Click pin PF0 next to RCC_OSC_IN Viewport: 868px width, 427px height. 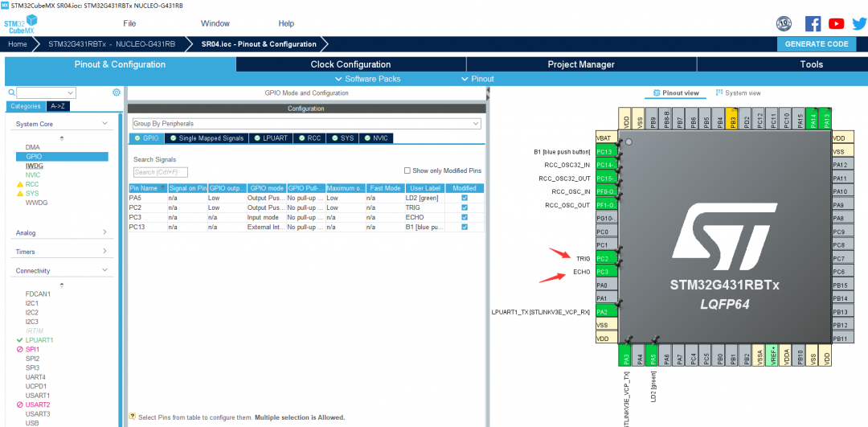[607, 191]
